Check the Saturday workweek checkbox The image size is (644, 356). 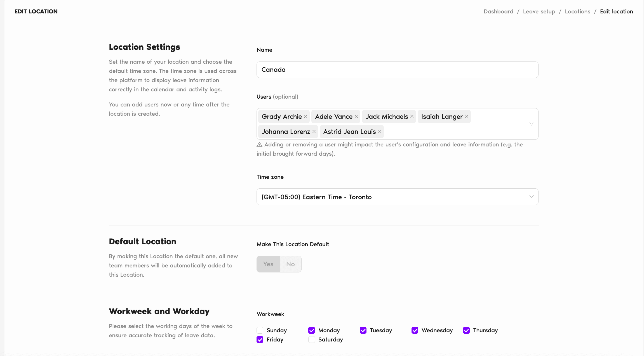point(312,340)
